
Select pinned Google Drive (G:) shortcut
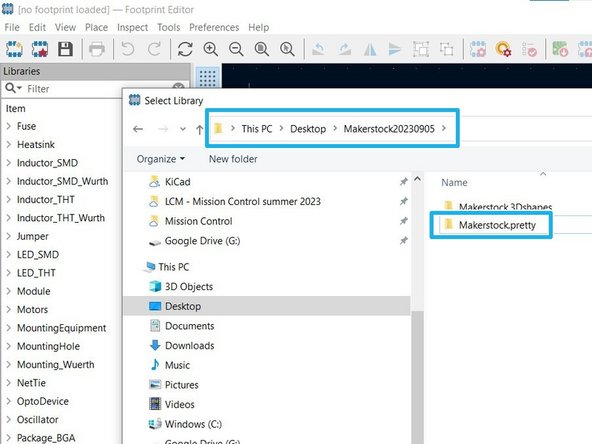202,241
